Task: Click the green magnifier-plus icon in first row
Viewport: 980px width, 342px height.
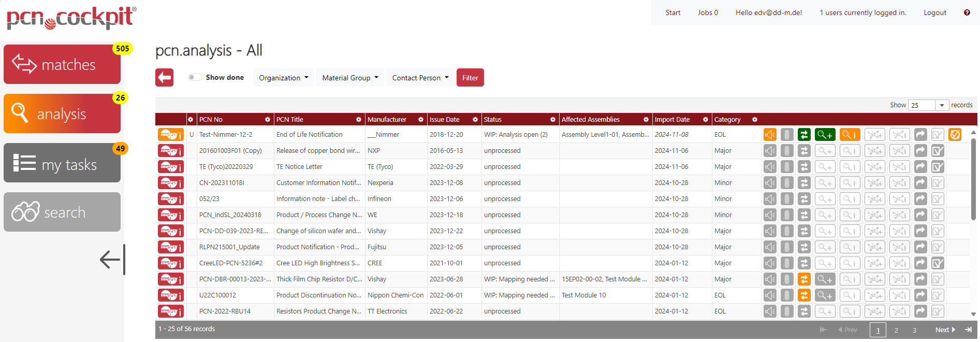Action: [825, 135]
